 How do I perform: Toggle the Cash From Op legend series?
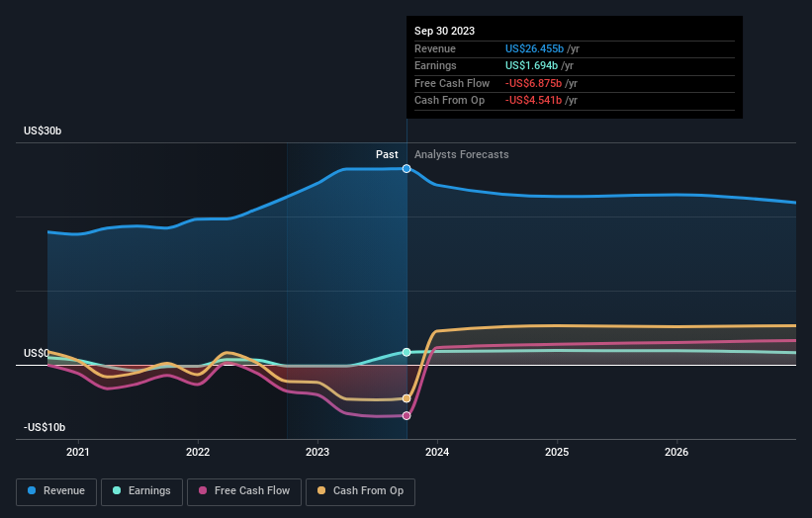pos(360,491)
